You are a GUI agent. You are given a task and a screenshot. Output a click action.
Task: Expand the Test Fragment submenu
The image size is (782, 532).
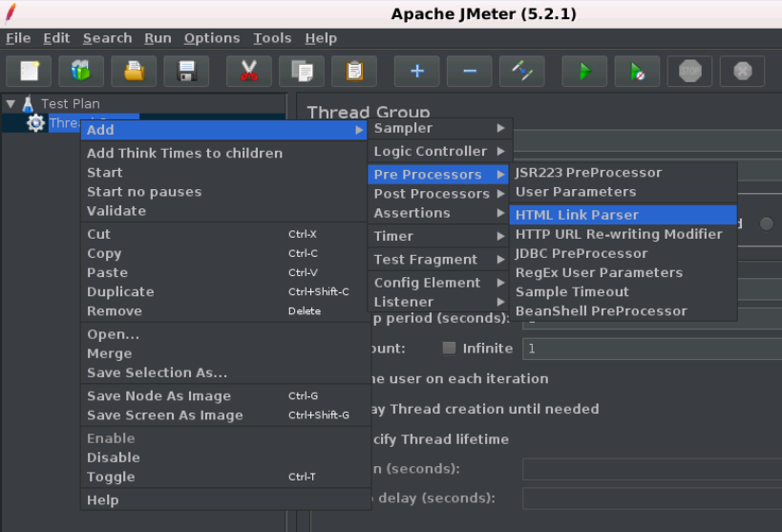[x=440, y=260]
